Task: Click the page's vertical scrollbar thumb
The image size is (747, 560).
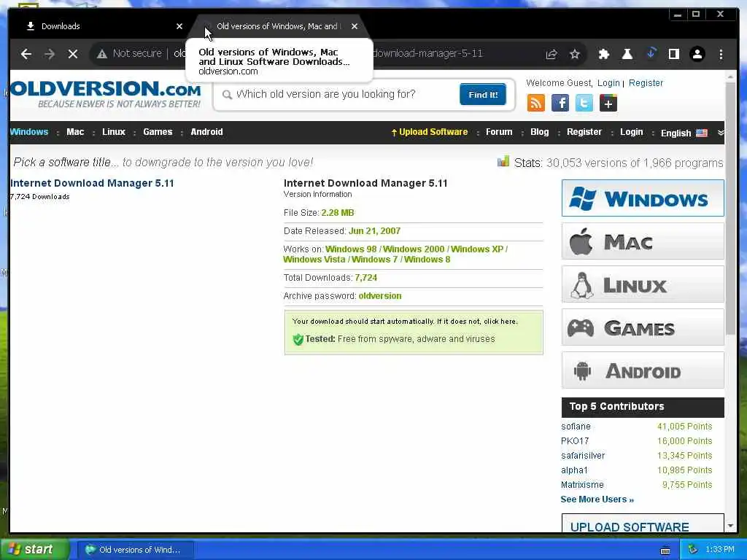Action: [x=730, y=208]
